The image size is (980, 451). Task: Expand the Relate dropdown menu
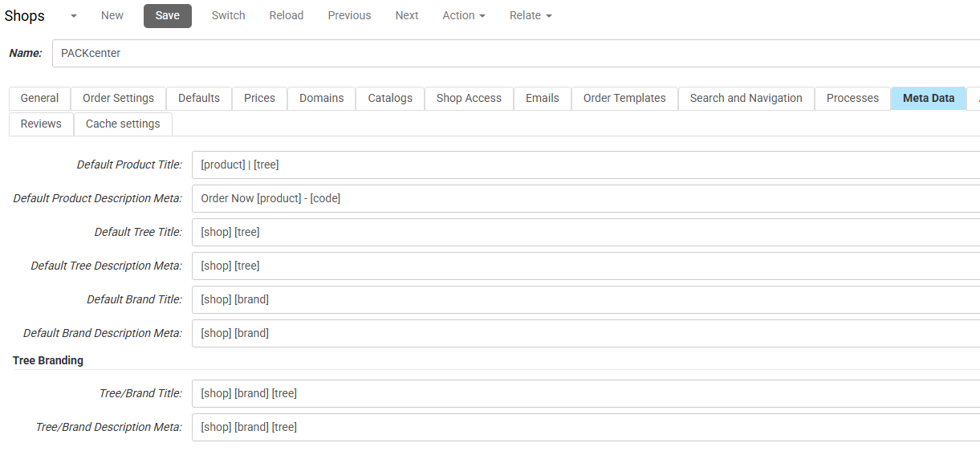(x=531, y=15)
